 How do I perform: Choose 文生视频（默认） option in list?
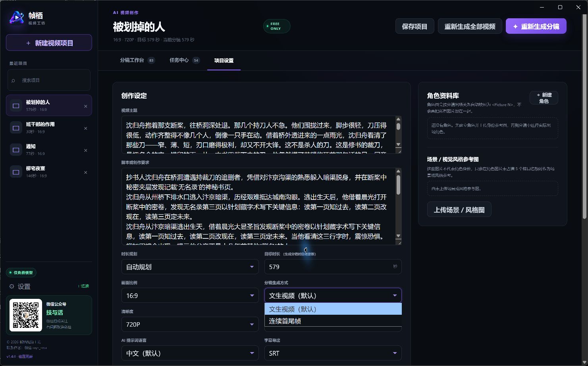[x=333, y=309]
